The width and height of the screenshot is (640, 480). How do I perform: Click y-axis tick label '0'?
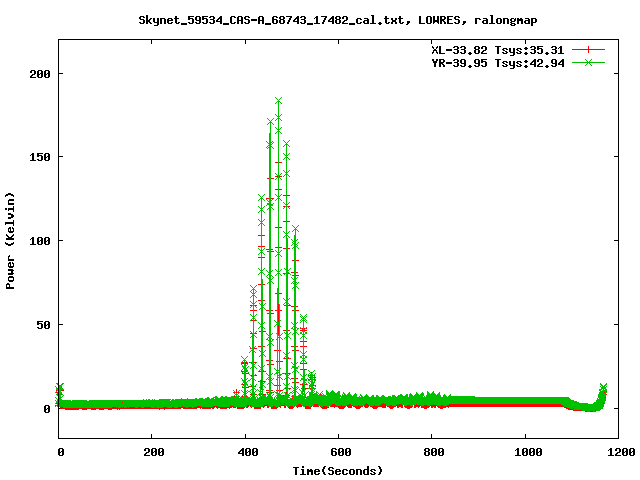pos(47,409)
